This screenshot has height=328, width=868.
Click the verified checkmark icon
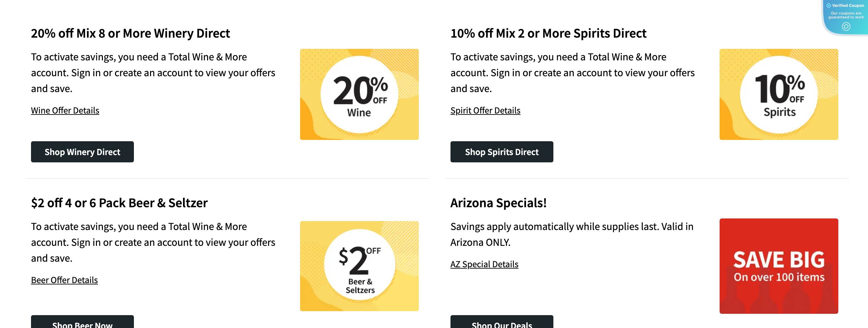click(828, 5)
